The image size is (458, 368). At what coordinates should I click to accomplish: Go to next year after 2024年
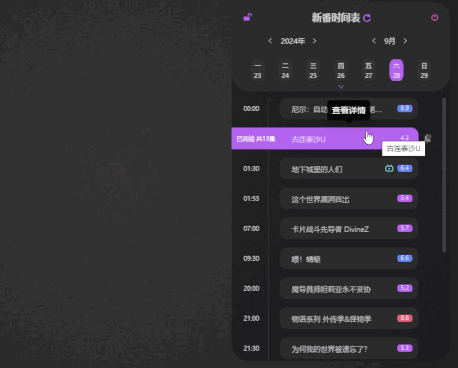click(x=314, y=41)
